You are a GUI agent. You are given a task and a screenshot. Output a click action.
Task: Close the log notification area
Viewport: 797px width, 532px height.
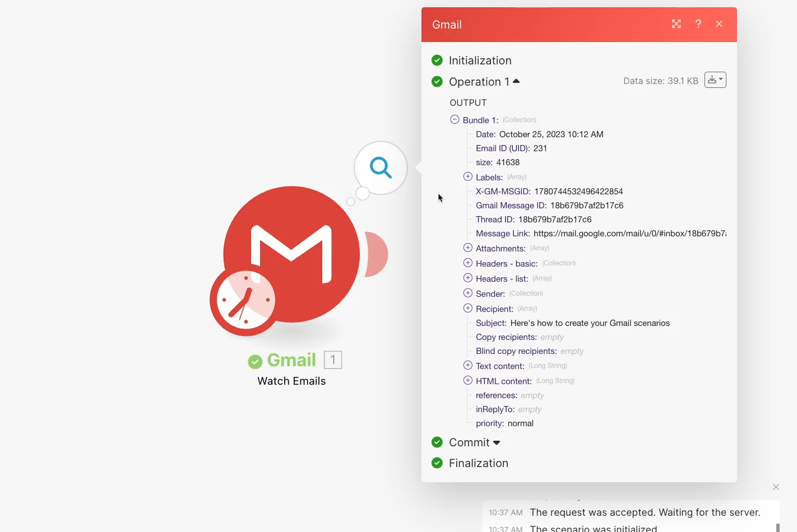pos(776,487)
